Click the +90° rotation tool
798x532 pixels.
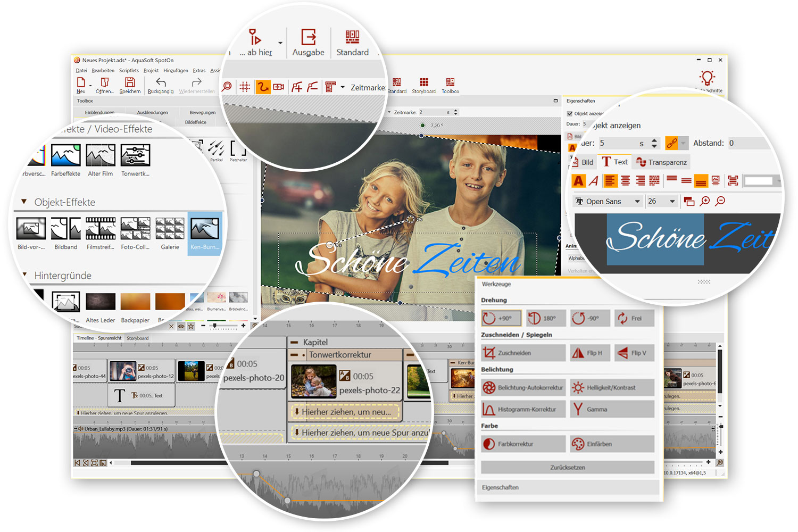coord(501,318)
